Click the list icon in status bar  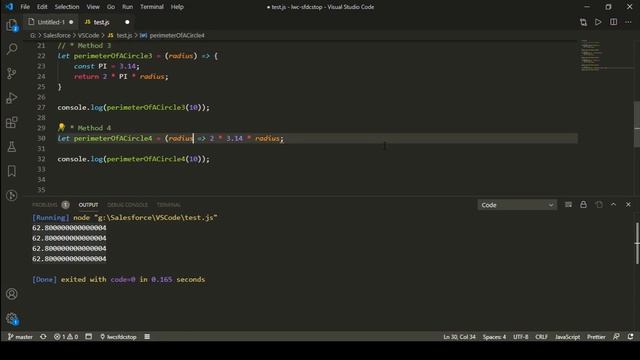[x=147, y=337]
